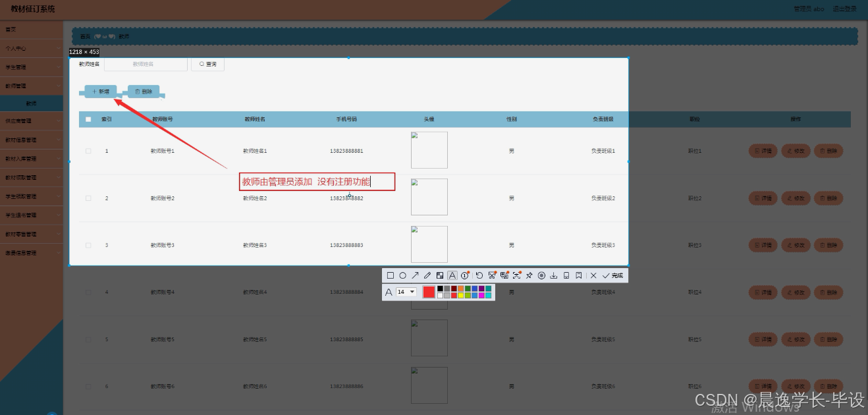Click the download icon in annotation toolbar
868x415 pixels.
(x=555, y=275)
